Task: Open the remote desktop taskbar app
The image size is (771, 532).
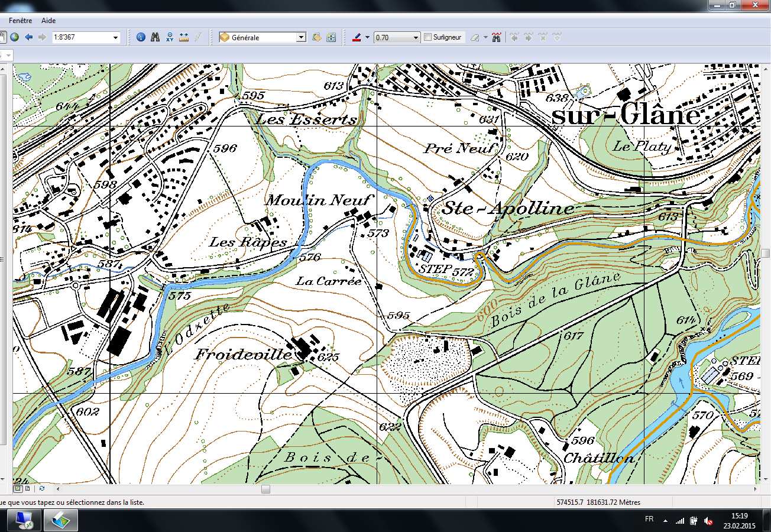Action: (x=24, y=520)
